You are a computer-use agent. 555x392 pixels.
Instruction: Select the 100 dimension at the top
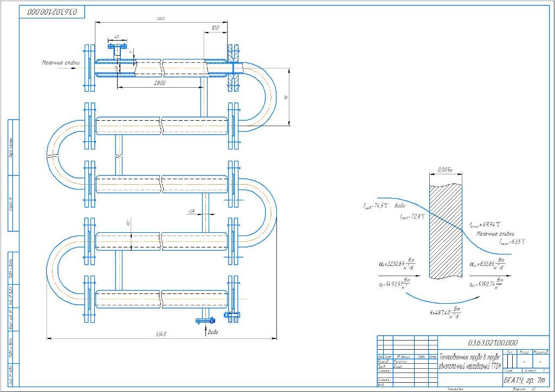click(x=215, y=28)
